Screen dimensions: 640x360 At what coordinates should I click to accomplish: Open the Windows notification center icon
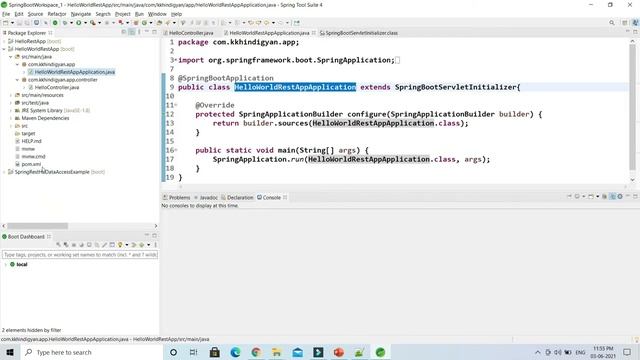click(627, 352)
